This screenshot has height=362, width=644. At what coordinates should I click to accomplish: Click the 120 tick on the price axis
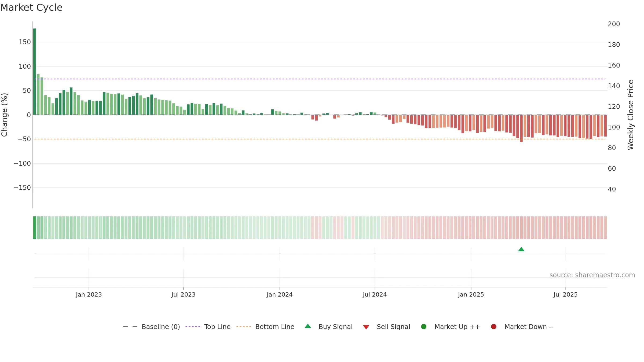[x=614, y=107]
